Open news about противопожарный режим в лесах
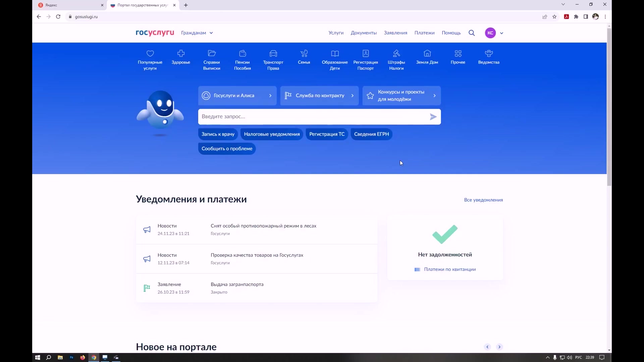This screenshot has width=644, height=362. coord(257,230)
